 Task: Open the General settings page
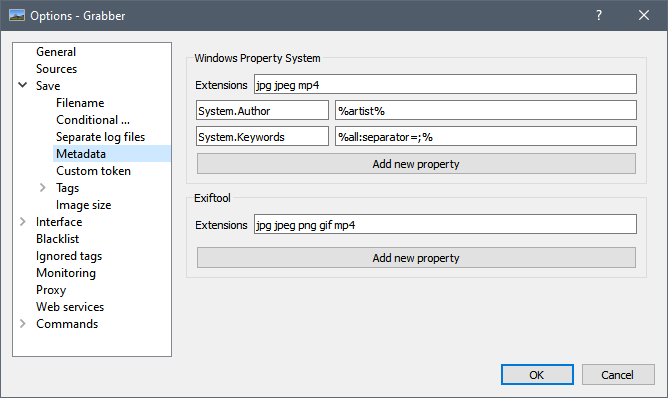point(56,52)
